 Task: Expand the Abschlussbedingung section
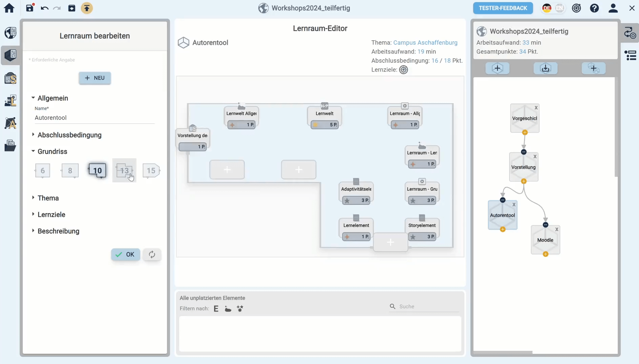click(x=66, y=135)
